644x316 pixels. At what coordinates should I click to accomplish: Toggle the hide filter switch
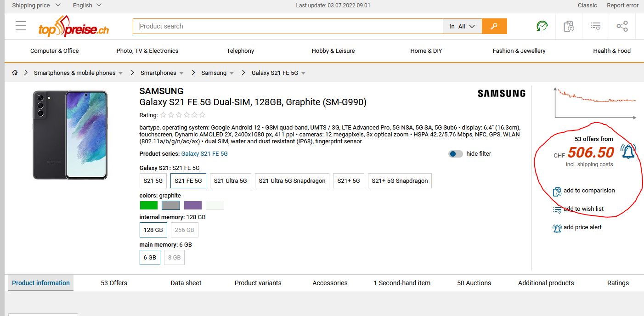(x=456, y=154)
